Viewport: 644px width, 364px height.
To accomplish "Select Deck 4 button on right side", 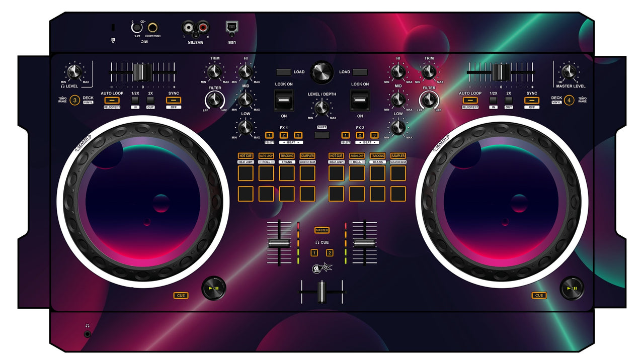I will tap(569, 100).
